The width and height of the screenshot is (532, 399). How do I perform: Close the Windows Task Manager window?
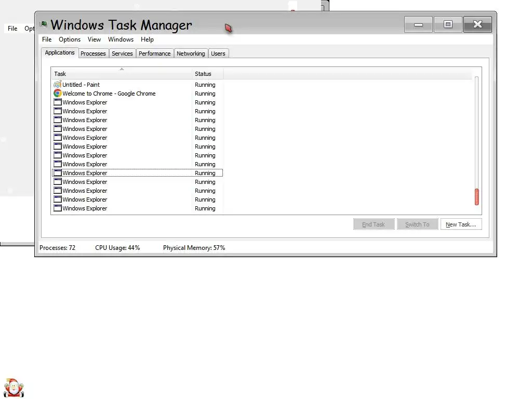tap(477, 24)
